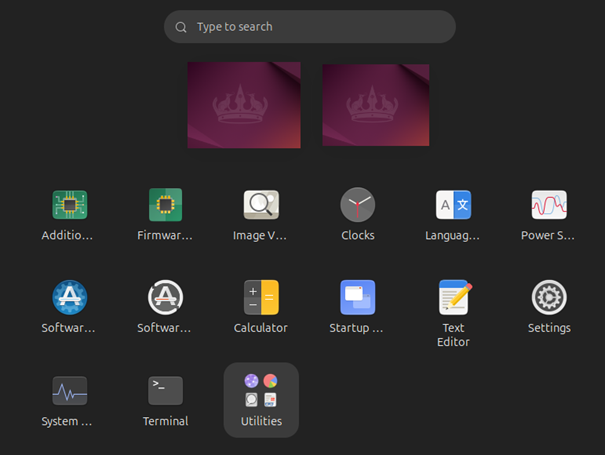Open the Calculator app
The width and height of the screenshot is (605, 455).
click(261, 298)
